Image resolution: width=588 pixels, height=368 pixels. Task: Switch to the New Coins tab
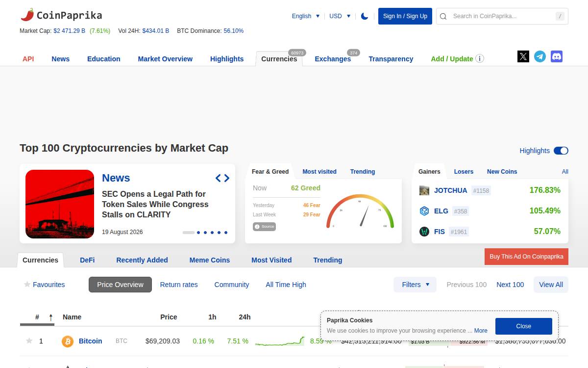pyautogui.click(x=502, y=172)
